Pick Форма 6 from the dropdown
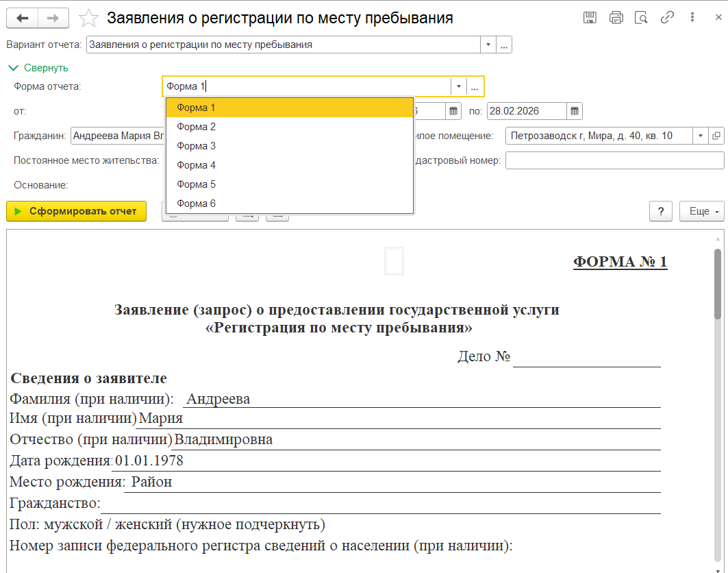Image resolution: width=728 pixels, height=573 pixels. click(x=197, y=204)
